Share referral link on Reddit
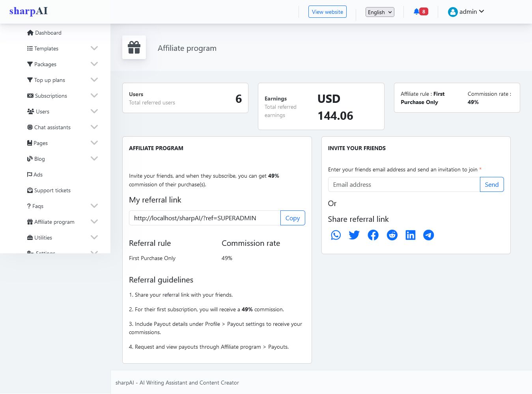Image resolution: width=532 pixels, height=394 pixels. (x=392, y=235)
